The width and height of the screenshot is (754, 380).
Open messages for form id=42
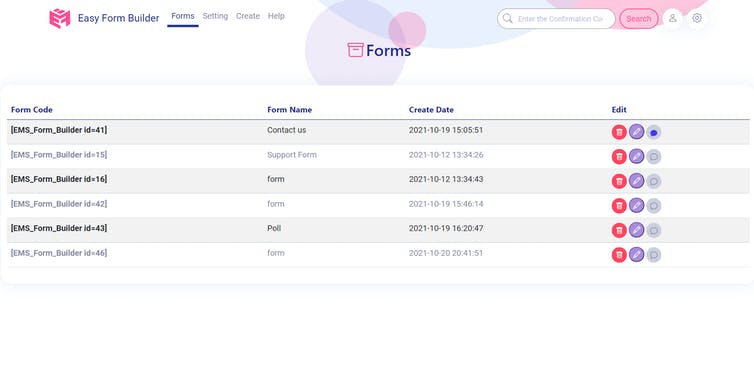pyautogui.click(x=653, y=206)
